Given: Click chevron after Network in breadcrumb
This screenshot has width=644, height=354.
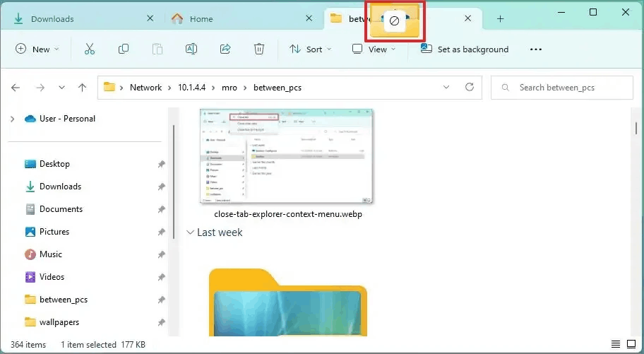Looking at the screenshot, I should pyautogui.click(x=170, y=88).
